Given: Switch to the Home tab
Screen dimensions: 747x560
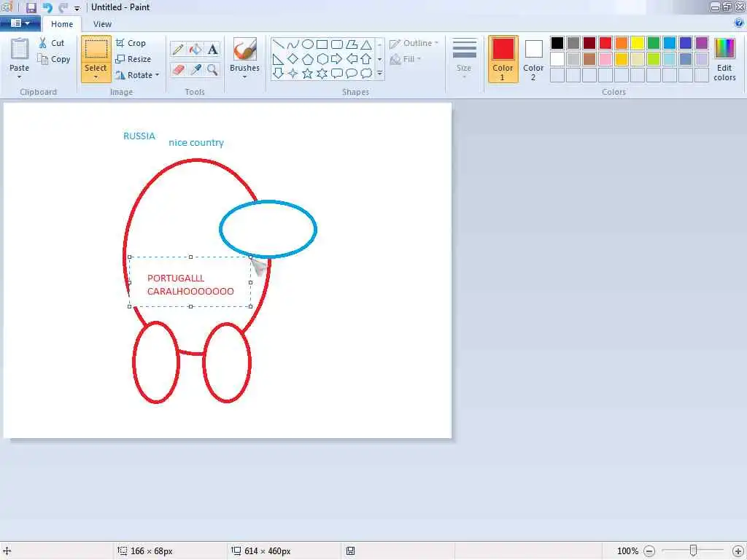Looking at the screenshot, I should tap(62, 24).
